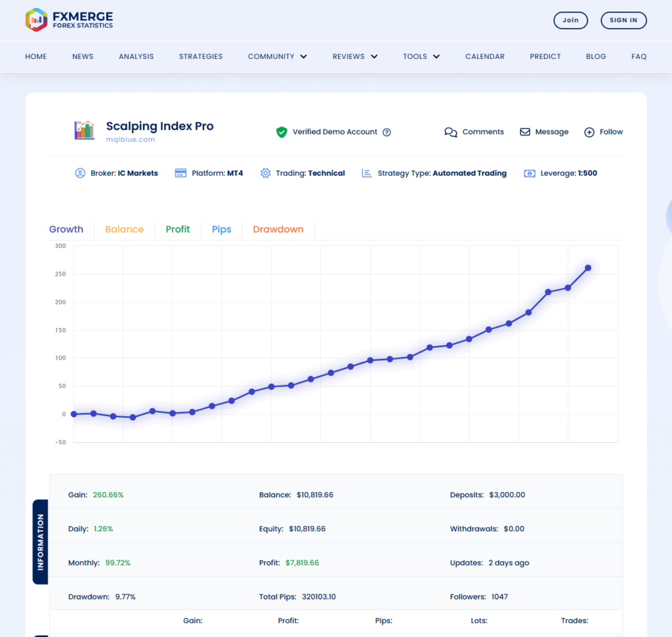Click the Withdrawals value $0.00
The width and height of the screenshot is (672, 637).
(514, 529)
